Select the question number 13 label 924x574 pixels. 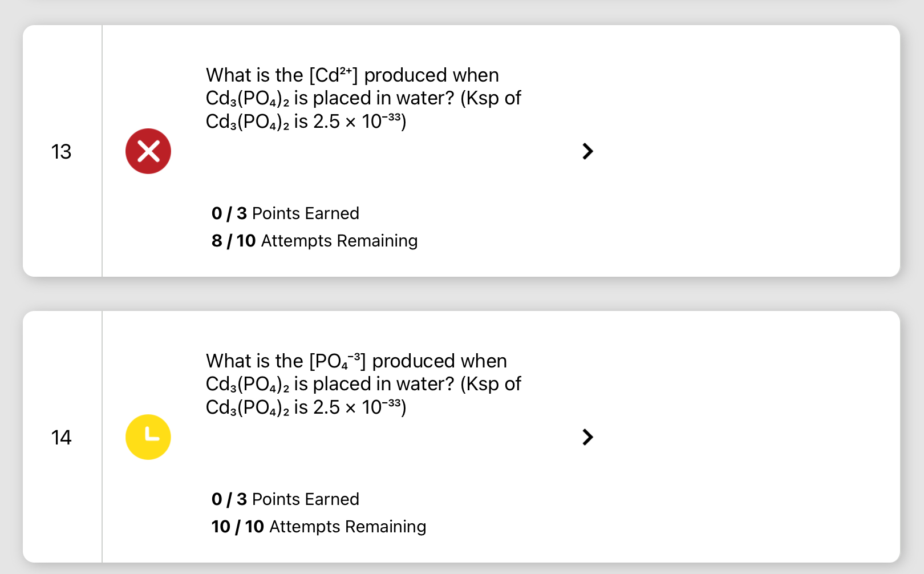click(61, 151)
